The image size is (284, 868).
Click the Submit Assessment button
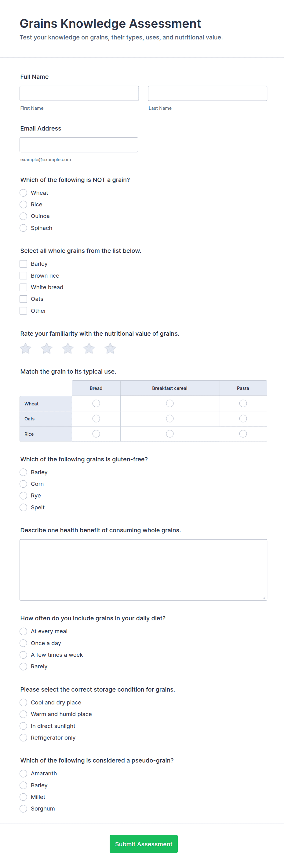pos(144,844)
